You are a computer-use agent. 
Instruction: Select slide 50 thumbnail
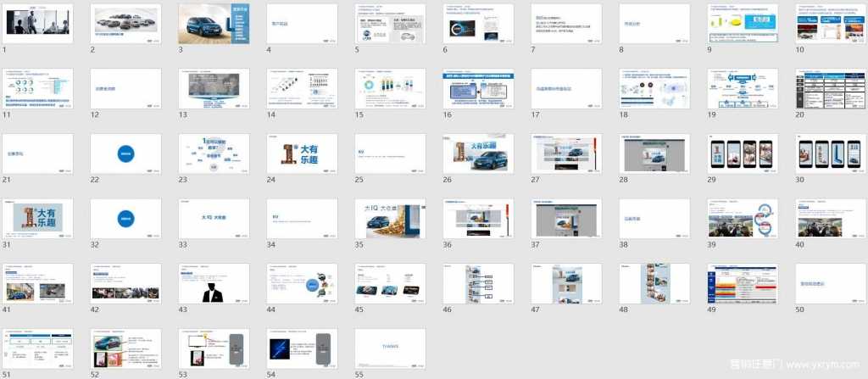(x=831, y=283)
